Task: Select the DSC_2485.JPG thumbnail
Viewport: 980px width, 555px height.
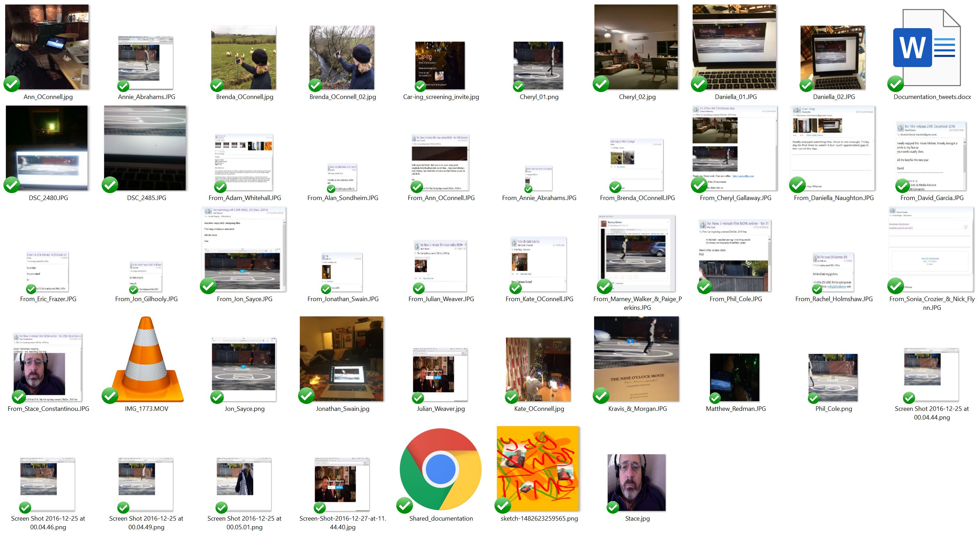Action: [x=145, y=148]
